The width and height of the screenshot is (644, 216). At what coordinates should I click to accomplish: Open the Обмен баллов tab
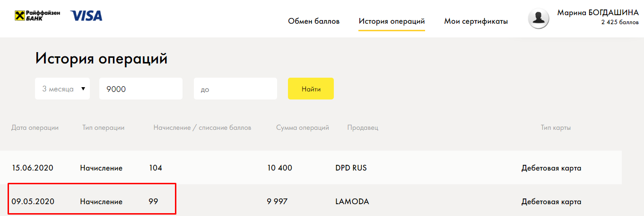tap(314, 21)
